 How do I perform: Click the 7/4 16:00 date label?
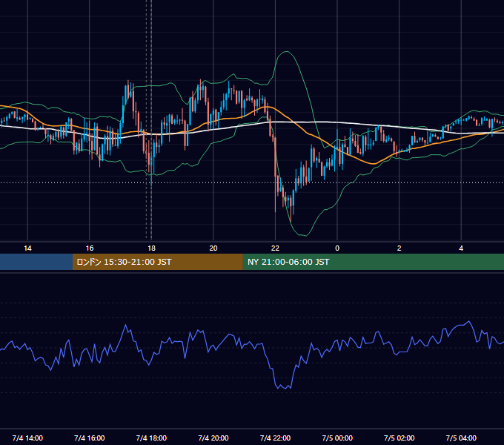pos(90,438)
